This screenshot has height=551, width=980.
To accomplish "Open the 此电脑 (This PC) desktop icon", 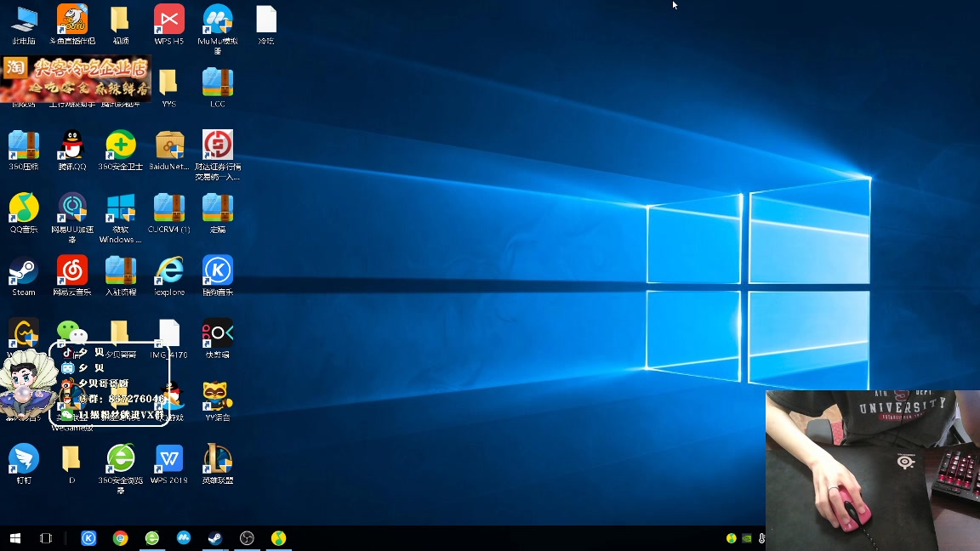I will (24, 25).
